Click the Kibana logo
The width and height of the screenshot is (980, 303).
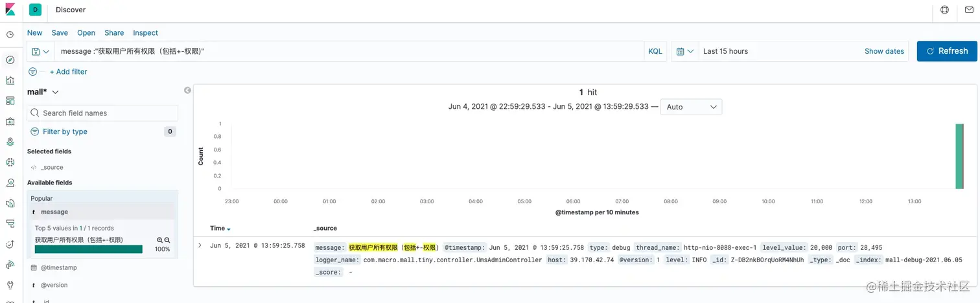10,10
